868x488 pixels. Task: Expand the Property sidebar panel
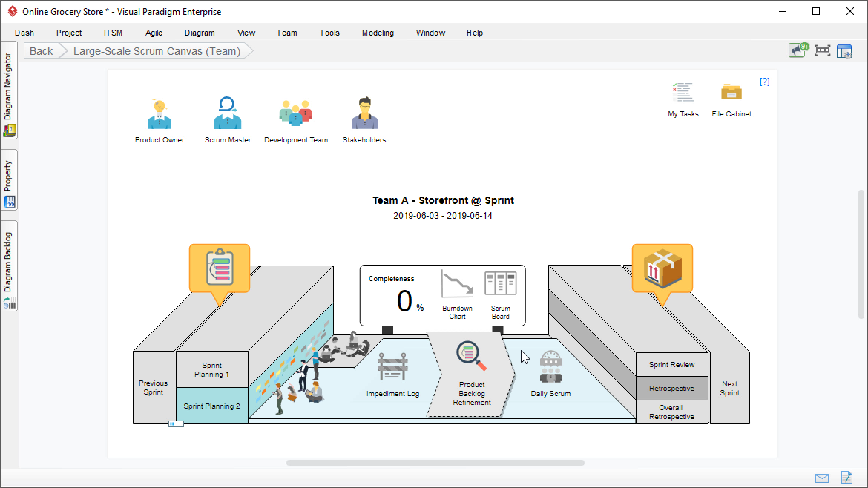pyautogui.click(x=9, y=180)
